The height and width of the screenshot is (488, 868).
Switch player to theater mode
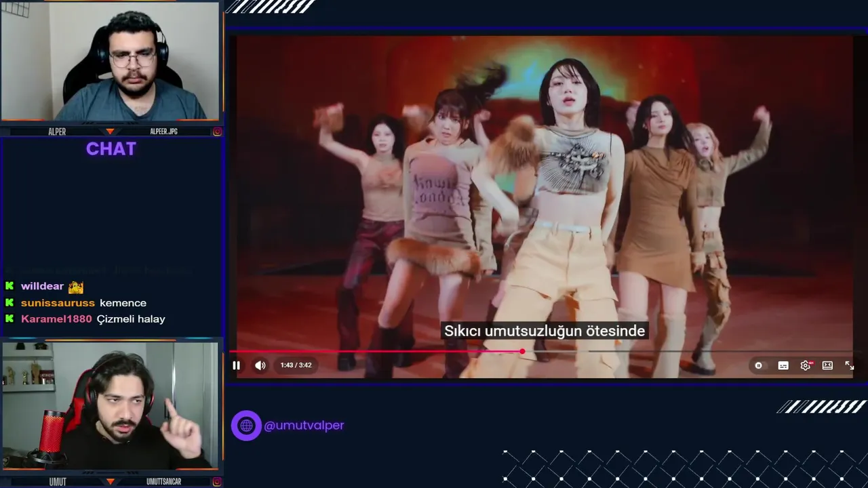(827, 365)
